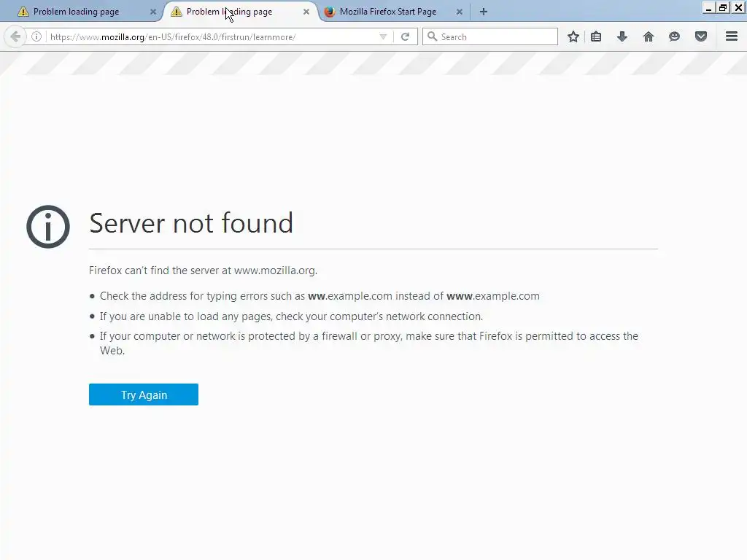The height and width of the screenshot is (560, 747).
Task: Show bookmarks list icon
Action: click(596, 36)
